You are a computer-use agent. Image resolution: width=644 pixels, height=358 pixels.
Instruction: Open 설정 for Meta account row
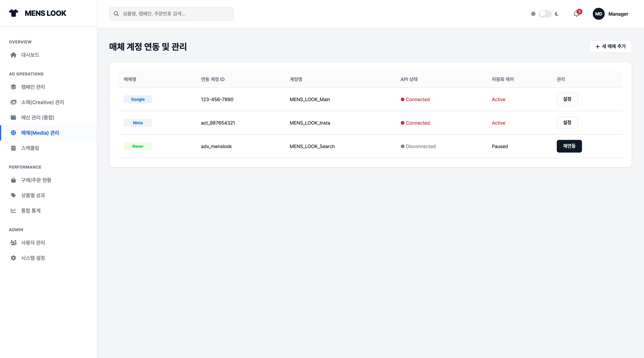tap(567, 123)
